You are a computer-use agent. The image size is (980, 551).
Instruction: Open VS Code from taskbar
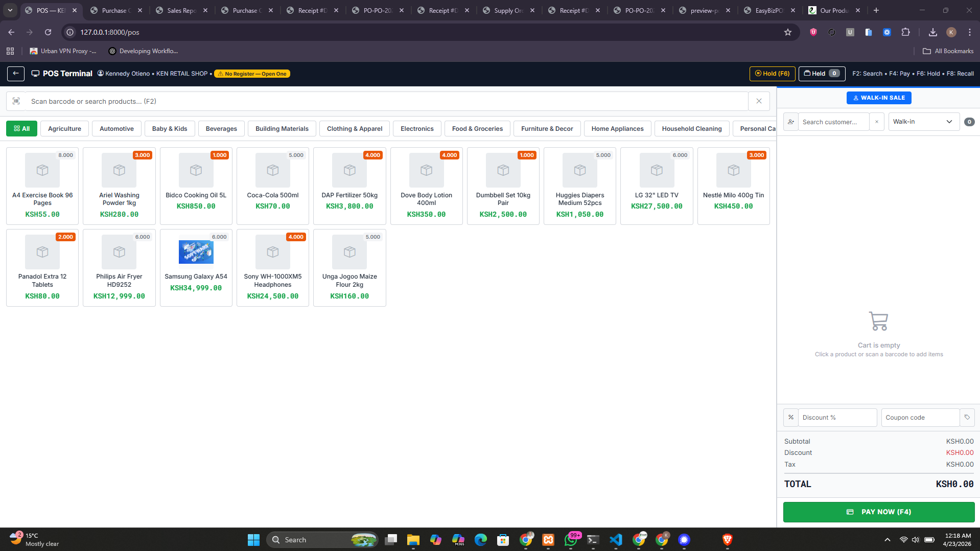(x=616, y=540)
